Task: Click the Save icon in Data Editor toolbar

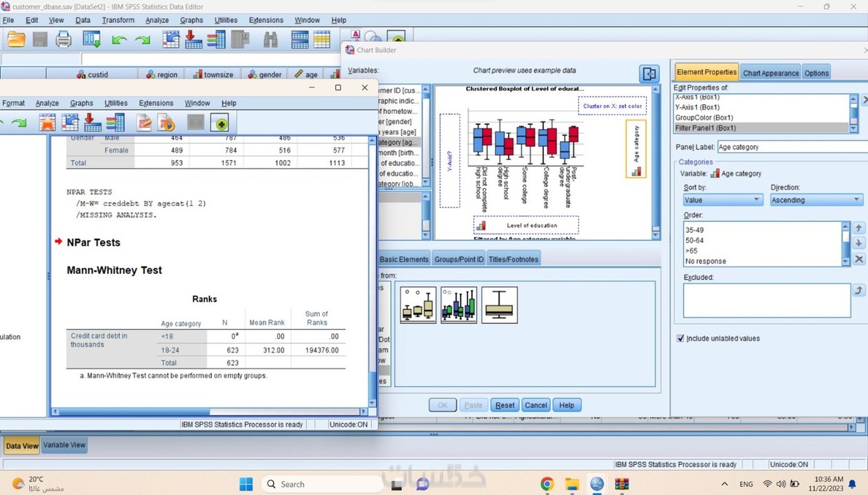Action: click(x=40, y=39)
